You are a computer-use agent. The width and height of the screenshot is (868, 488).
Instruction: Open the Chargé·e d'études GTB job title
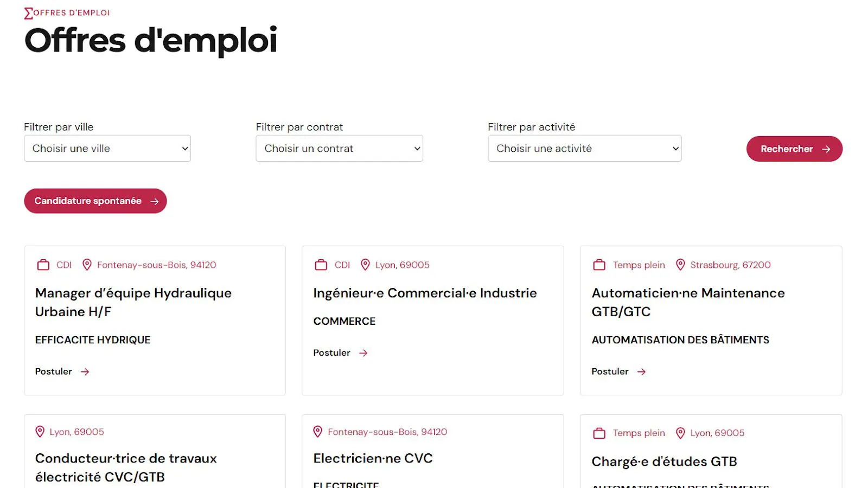pos(664,461)
